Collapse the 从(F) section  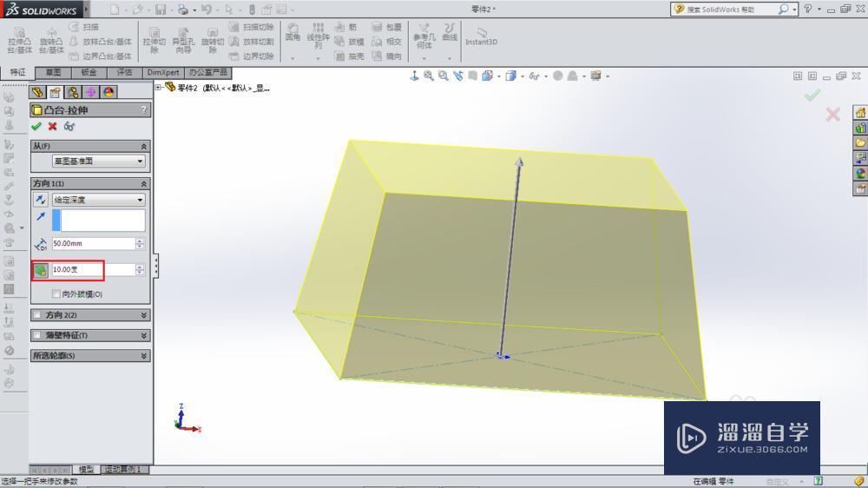pyautogui.click(x=144, y=146)
